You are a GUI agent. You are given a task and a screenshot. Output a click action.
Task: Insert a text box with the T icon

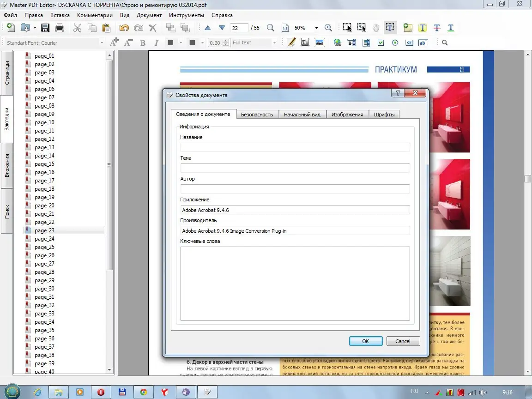coord(305,43)
